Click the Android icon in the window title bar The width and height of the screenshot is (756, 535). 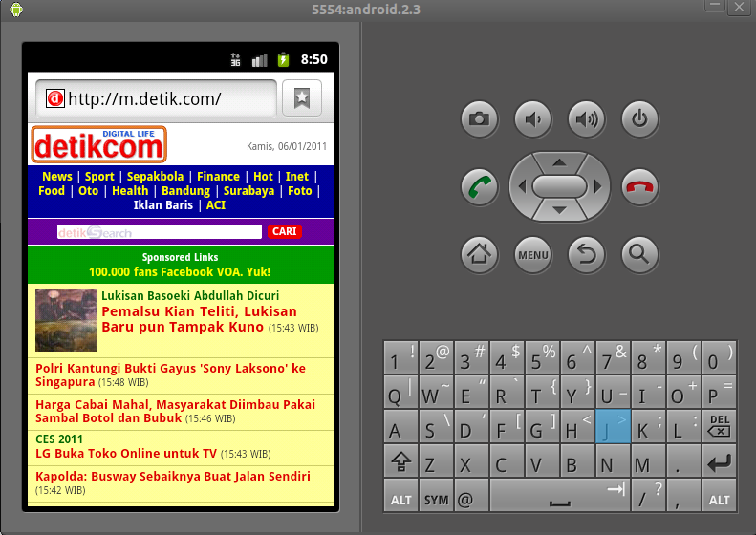click(16, 10)
